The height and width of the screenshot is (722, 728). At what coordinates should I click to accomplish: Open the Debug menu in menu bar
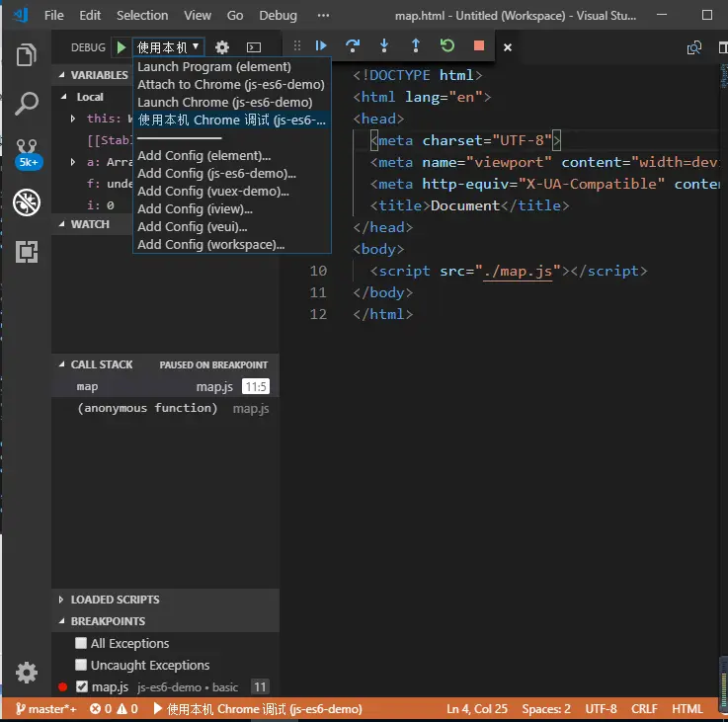pos(277,16)
